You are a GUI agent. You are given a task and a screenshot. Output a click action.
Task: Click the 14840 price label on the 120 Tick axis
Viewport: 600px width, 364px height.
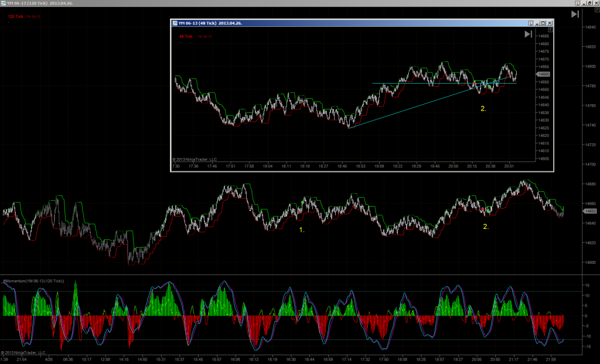[x=590, y=27]
